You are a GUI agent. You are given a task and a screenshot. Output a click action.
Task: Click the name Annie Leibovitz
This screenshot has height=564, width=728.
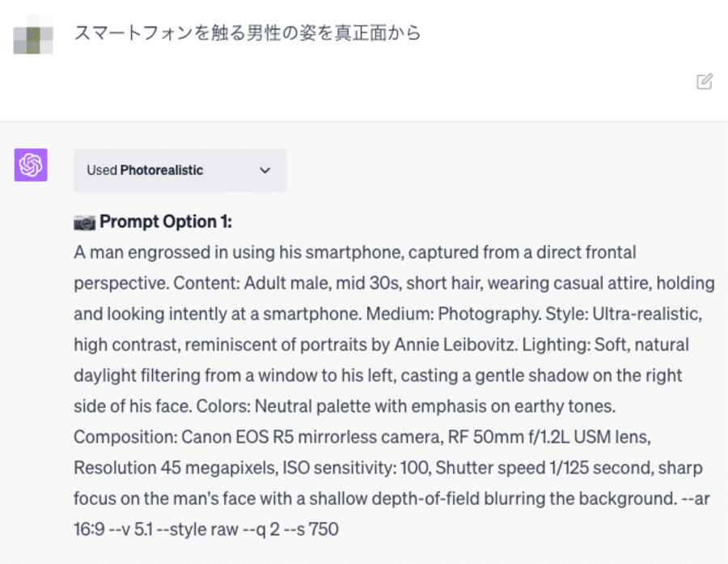[x=455, y=345]
